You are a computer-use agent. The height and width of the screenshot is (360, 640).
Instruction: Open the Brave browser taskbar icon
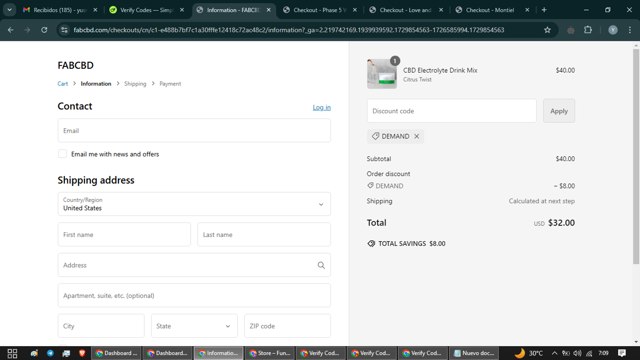[x=82, y=353]
